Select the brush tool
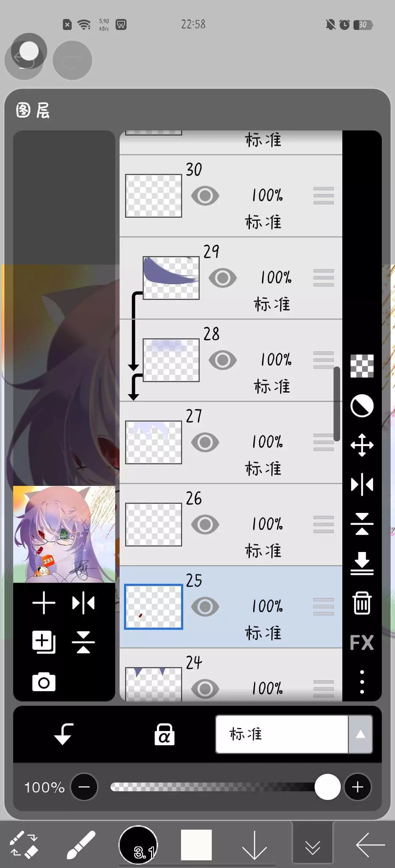The height and width of the screenshot is (868, 395). (81, 845)
